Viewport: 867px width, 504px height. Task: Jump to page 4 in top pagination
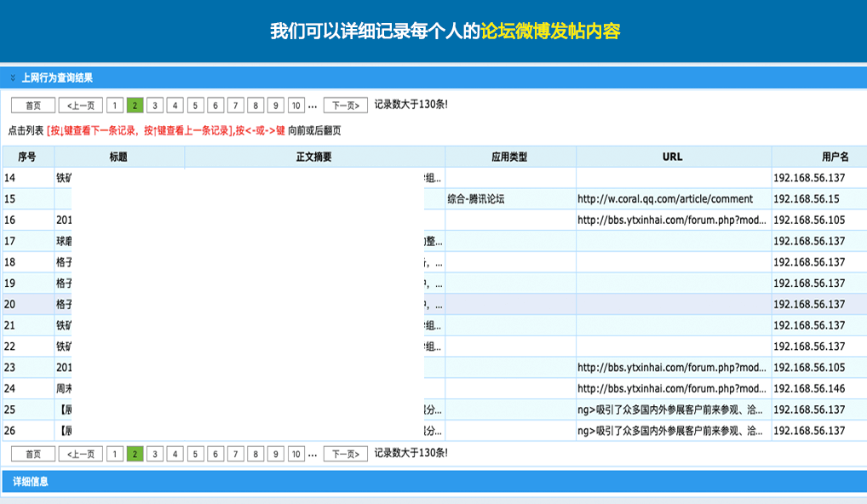coord(175,105)
